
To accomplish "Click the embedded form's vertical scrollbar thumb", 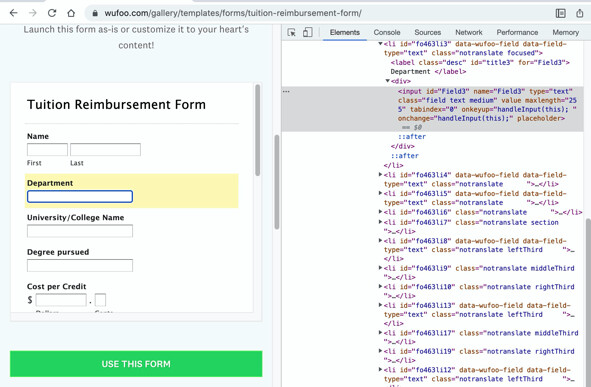I will click(x=258, y=130).
